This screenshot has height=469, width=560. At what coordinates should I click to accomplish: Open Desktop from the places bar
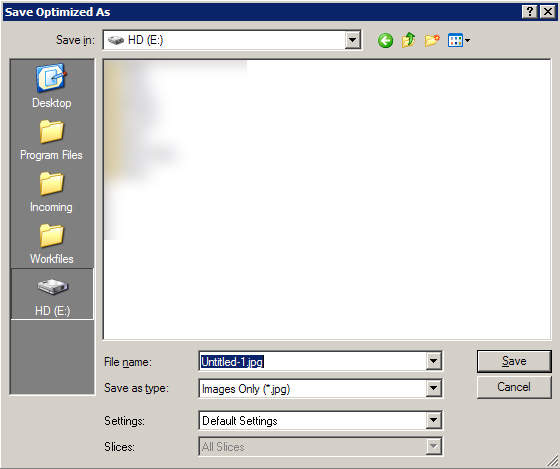[52, 86]
